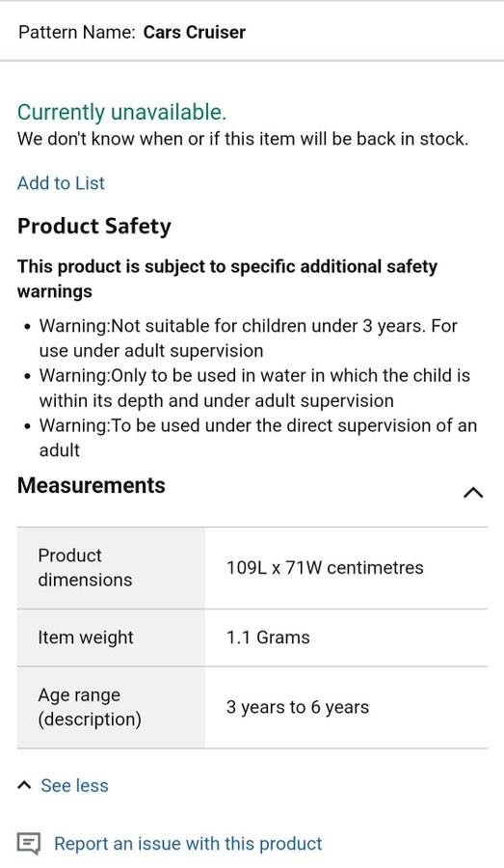Click the Measurements heading
This screenshot has height=868, width=504.
(x=92, y=485)
